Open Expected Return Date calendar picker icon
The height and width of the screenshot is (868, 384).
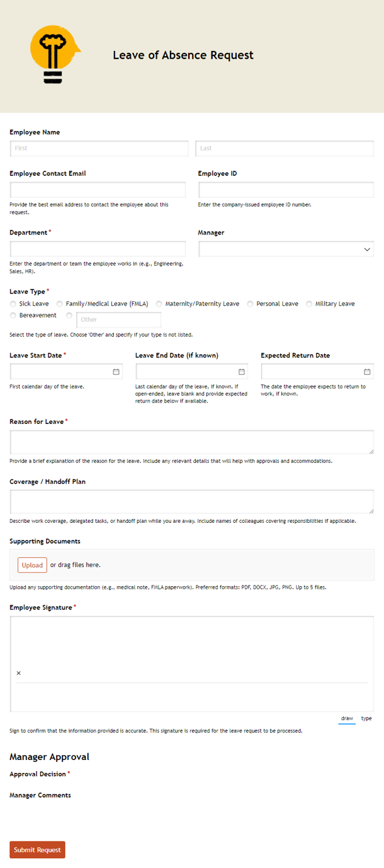point(367,372)
